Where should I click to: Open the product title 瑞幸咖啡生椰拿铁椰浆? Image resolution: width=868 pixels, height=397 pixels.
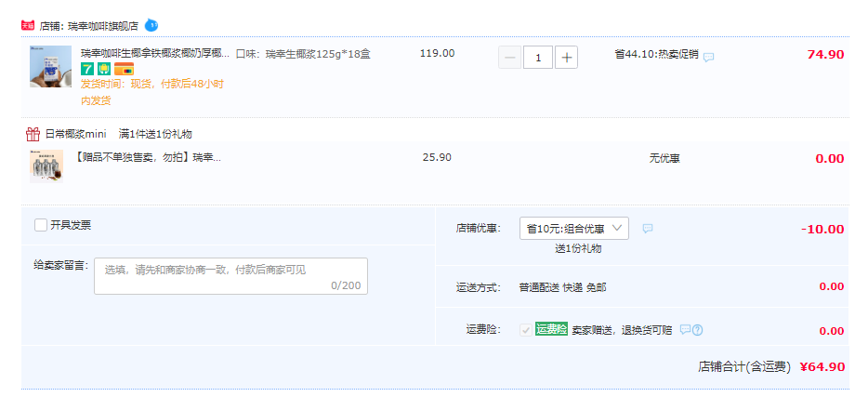tap(155, 54)
